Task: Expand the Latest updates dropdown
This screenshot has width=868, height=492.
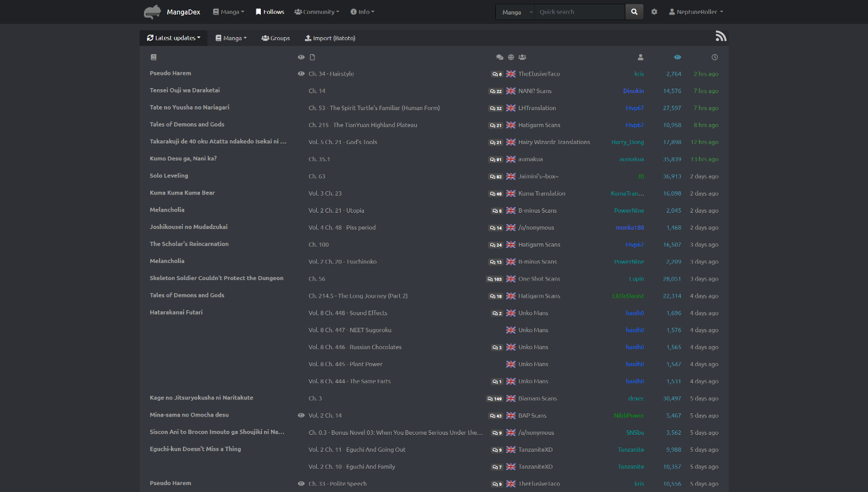Action: click(173, 38)
